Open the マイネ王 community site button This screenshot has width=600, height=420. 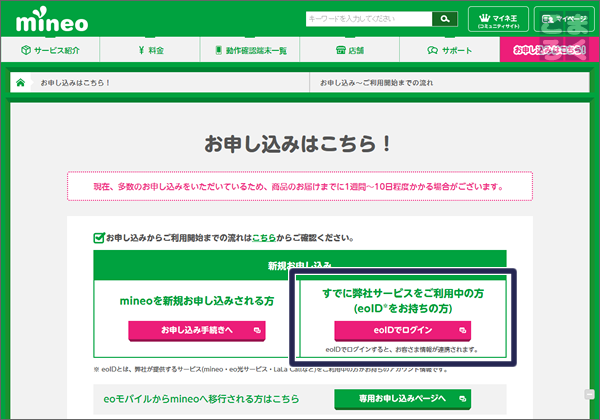(498, 19)
